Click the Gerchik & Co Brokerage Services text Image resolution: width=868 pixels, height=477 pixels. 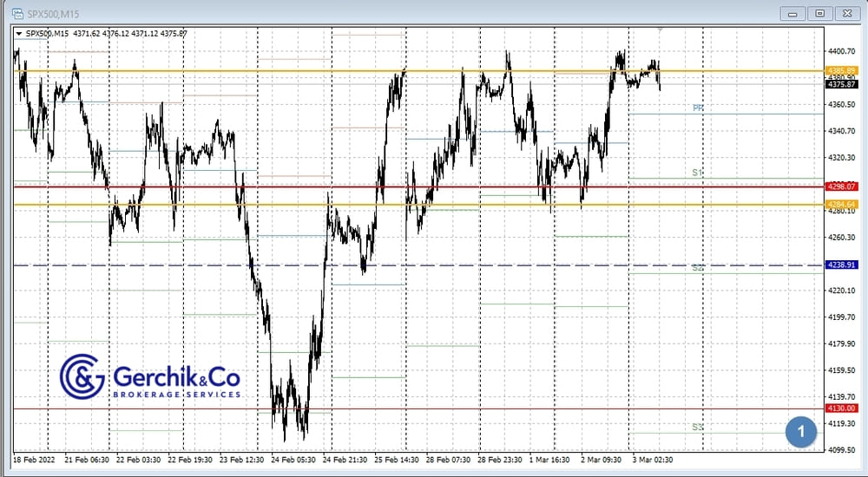coord(176,382)
